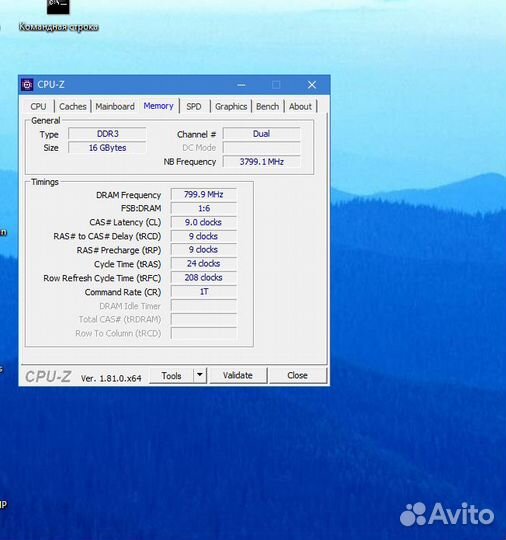Viewport: 506px width, 540px height.
Task: Click the CAS# Latency value 9.0 clocks
Action: click(204, 222)
